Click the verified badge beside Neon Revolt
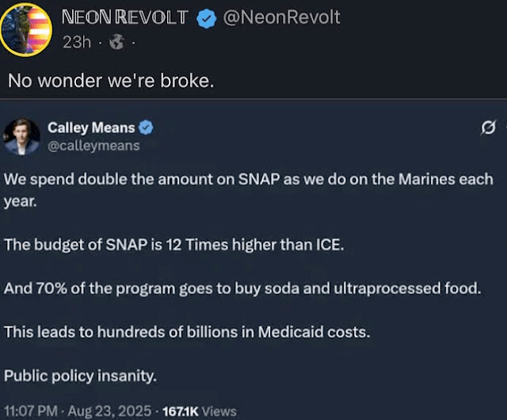The image size is (507, 420). click(x=208, y=17)
